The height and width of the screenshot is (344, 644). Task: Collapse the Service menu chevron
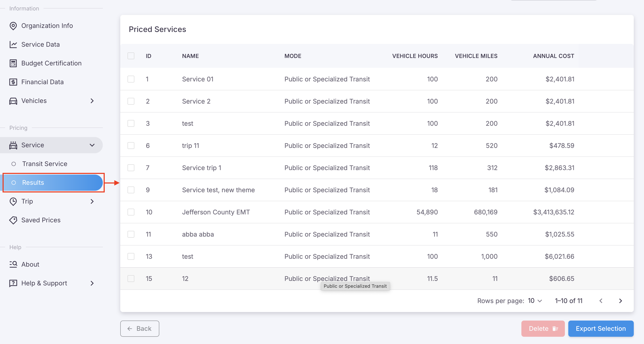pyautogui.click(x=92, y=145)
